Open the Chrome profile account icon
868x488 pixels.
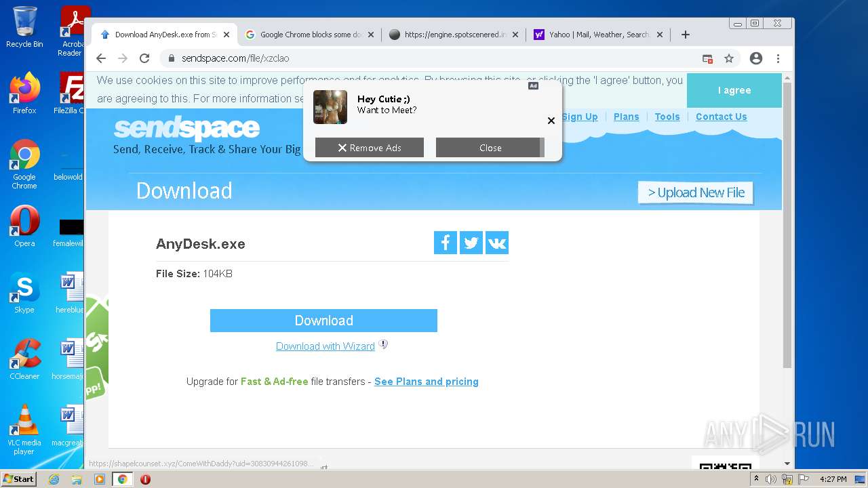pyautogui.click(x=756, y=58)
